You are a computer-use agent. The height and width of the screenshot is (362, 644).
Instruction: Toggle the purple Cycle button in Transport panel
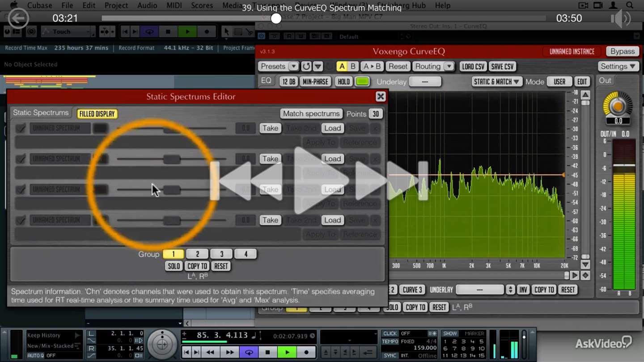(x=249, y=352)
